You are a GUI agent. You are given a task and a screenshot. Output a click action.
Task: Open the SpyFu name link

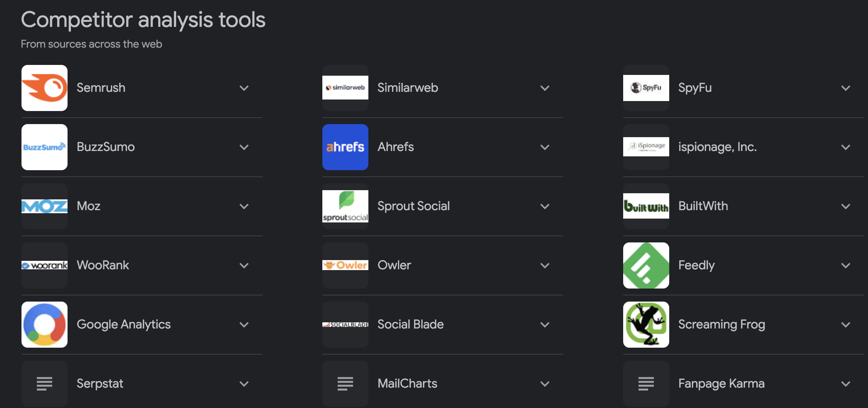695,88
